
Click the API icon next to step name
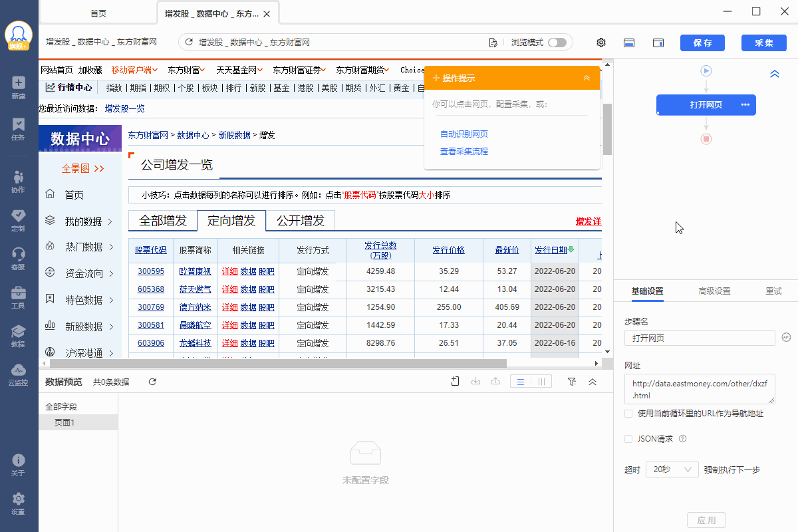(787, 337)
